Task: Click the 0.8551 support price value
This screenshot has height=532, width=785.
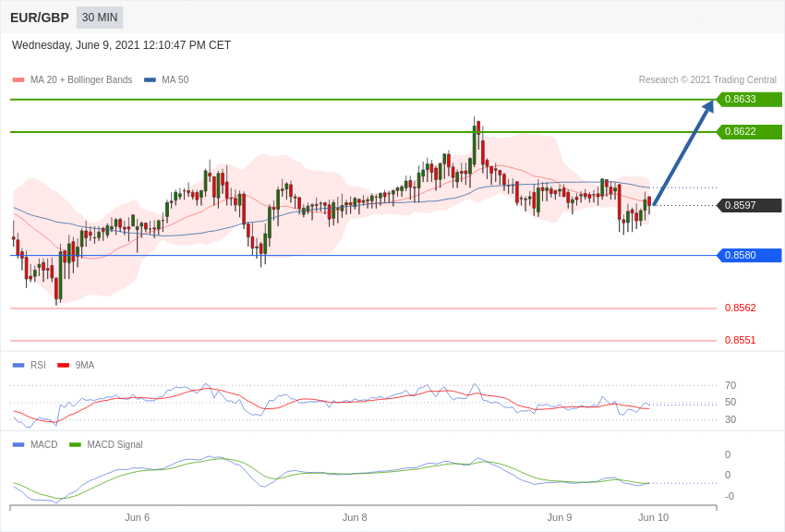Action: click(x=741, y=340)
